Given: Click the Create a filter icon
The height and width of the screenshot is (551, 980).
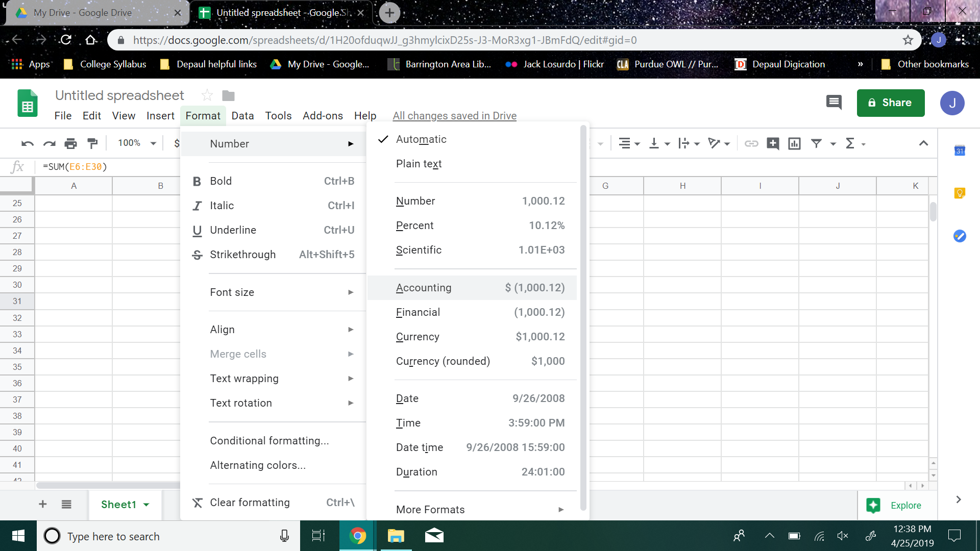Looking at the screenshot, I should (816, 143).
